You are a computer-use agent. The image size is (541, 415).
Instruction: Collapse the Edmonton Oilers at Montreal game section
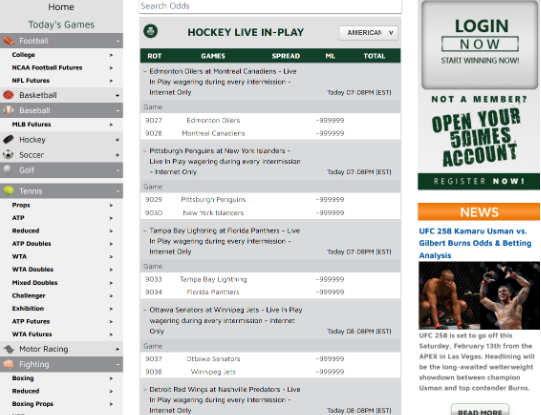pos(145,71)
